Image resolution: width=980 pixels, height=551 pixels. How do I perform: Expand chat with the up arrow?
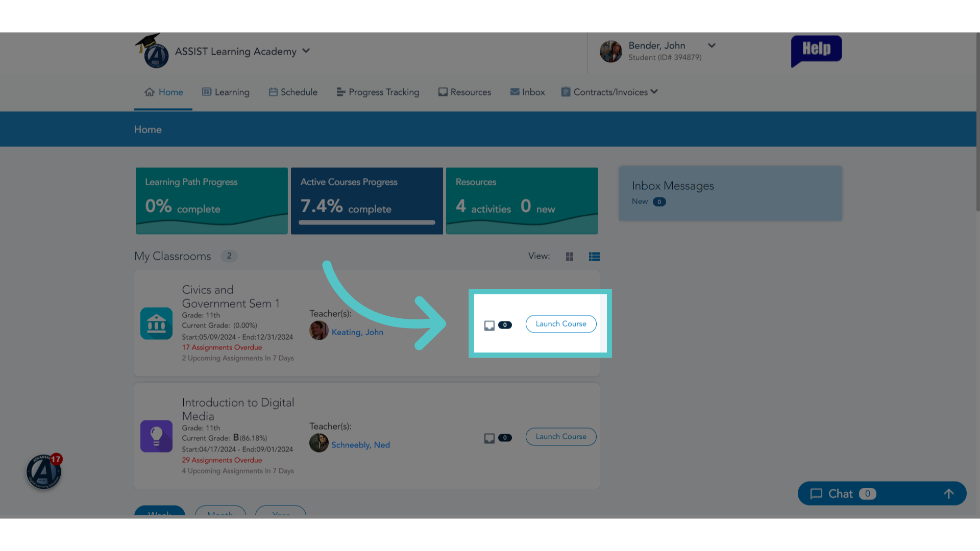[x=949, y=494]
